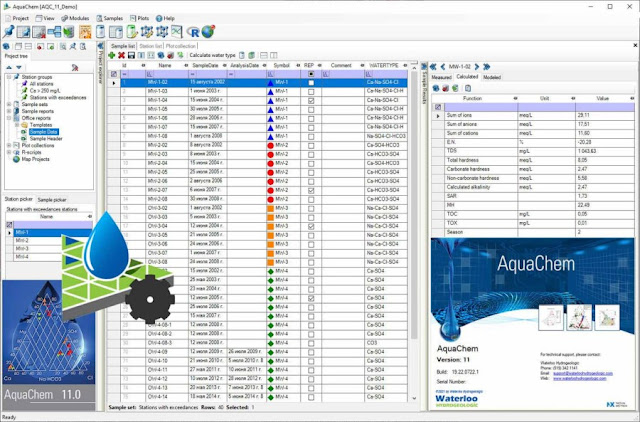
Task: Click the red record icon in project tree toolbar
Action: (40, 47)
